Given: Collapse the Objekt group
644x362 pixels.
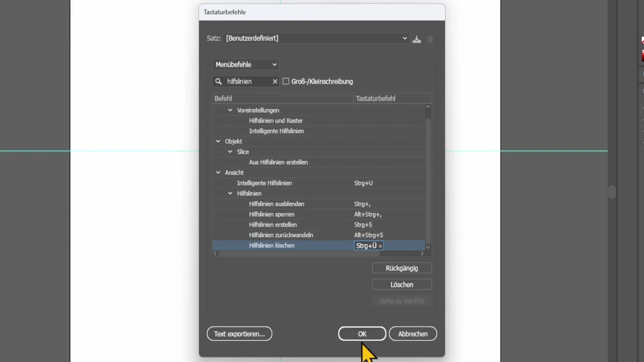Looking at the screenshot, I should 218,141.
